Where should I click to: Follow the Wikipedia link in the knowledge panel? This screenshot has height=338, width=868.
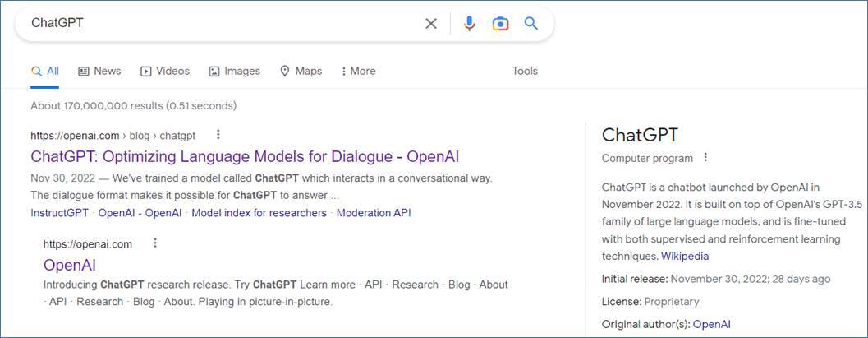685,256
